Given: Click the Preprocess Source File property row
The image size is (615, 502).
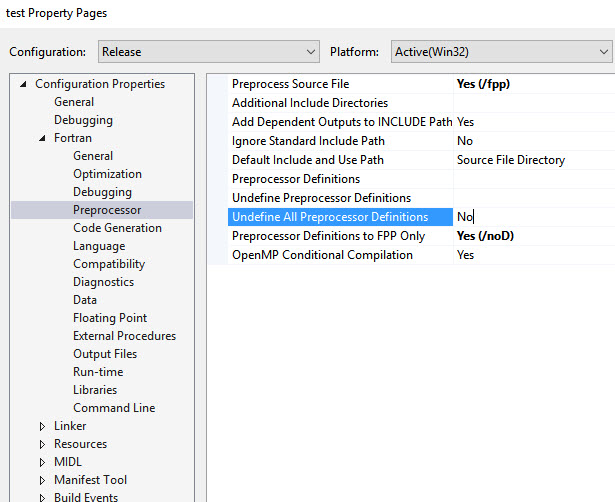Looking at the screenshot, I should 290,84.
